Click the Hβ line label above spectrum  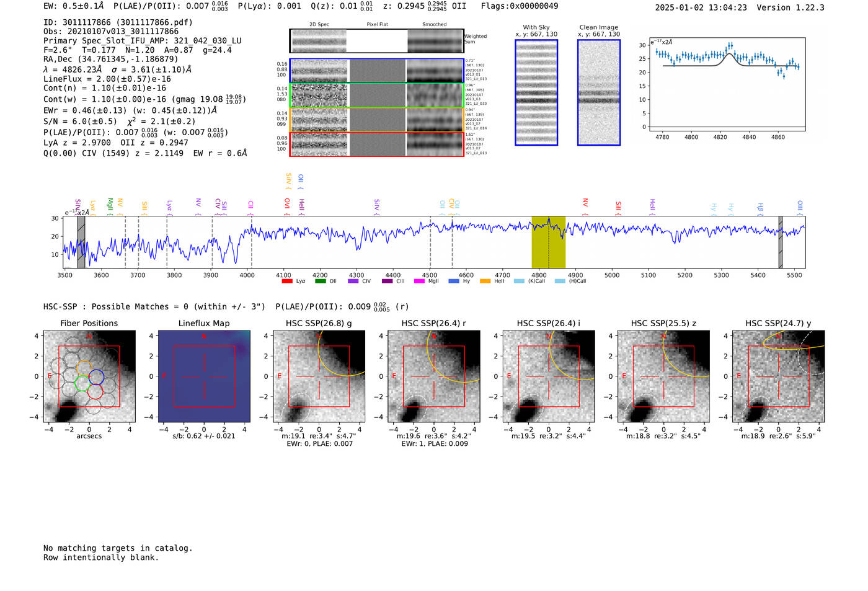(x=760, y=208)
